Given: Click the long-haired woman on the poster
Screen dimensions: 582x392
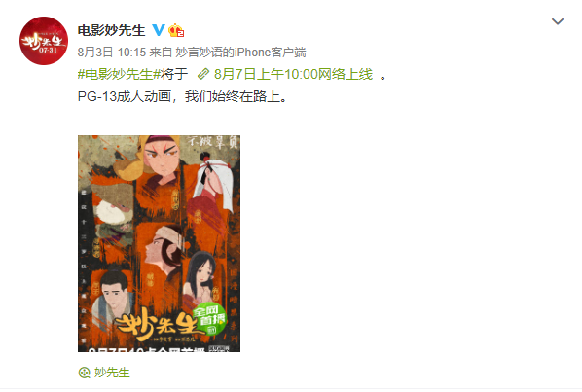Looking at the screenshot, I should tap(200, 276).
